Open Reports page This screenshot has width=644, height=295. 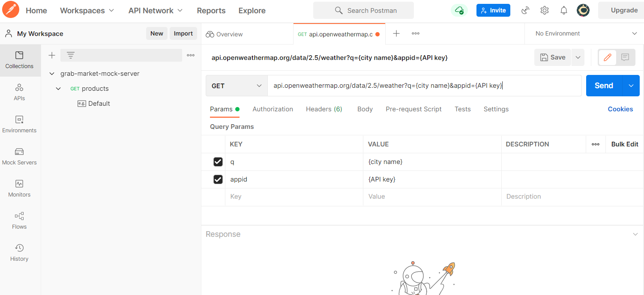[x=211, y=11]
